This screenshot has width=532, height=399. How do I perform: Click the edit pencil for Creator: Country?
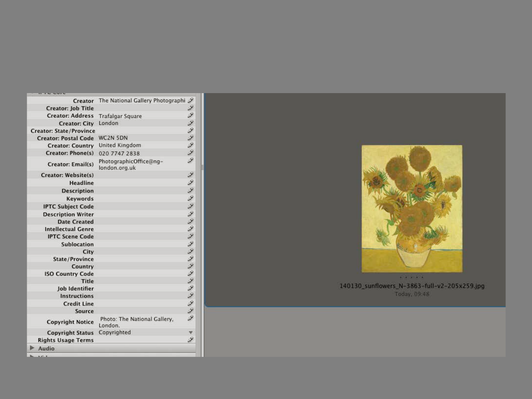pyautogui.click(x=191, y=145)
